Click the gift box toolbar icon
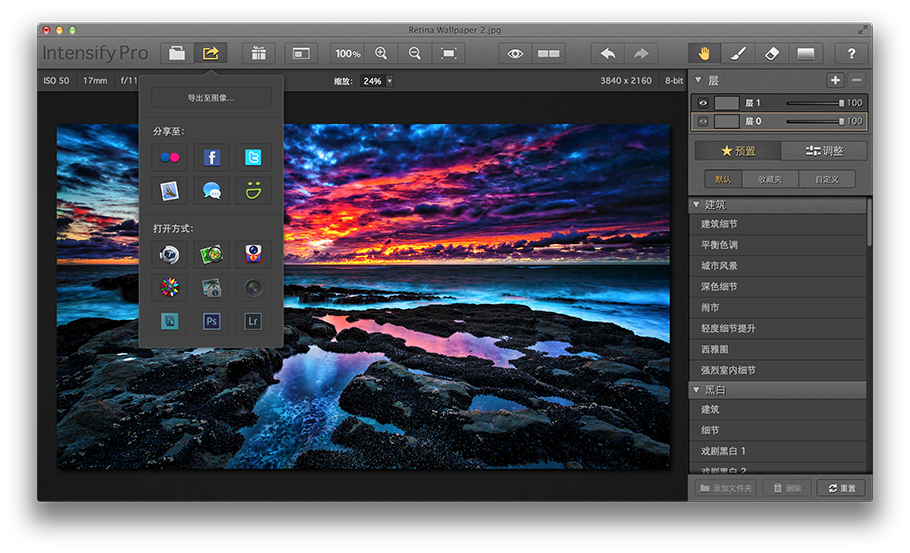Screen dimensions: 910x553 [259, 53]
